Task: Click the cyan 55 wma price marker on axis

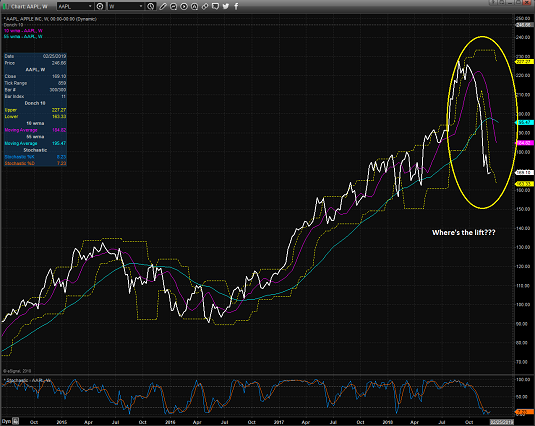Action: point(524,122)
